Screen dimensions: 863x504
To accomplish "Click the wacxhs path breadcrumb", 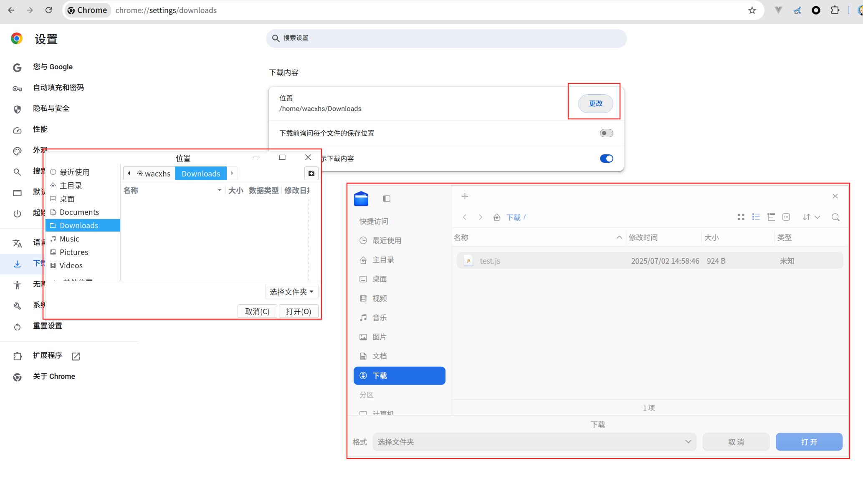I will [154, 174].
